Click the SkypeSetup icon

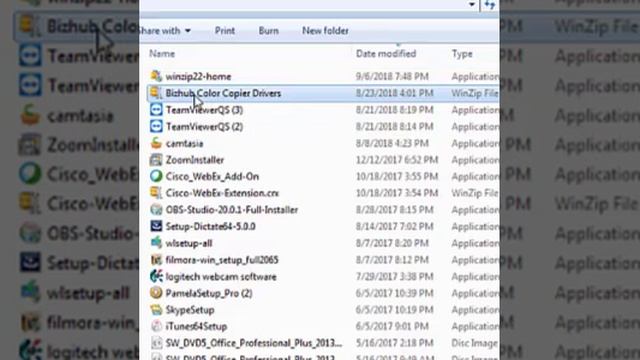pos(156,309)
